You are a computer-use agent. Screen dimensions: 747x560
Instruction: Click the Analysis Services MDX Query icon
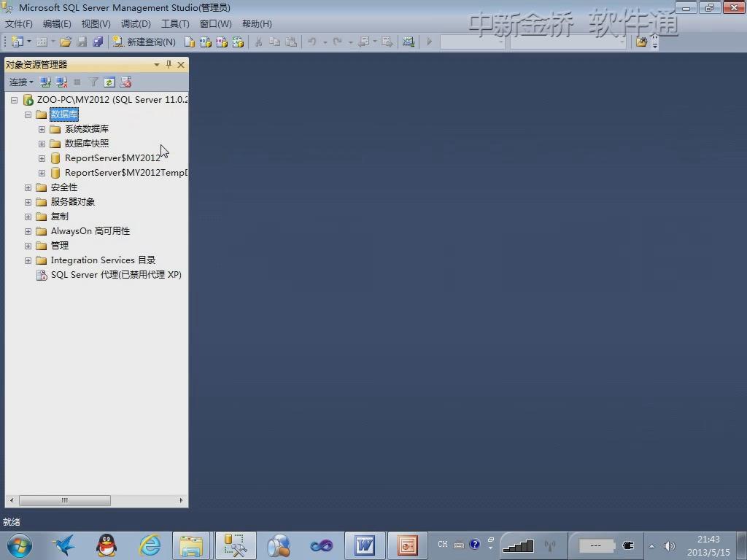click(x=205, y=42)
